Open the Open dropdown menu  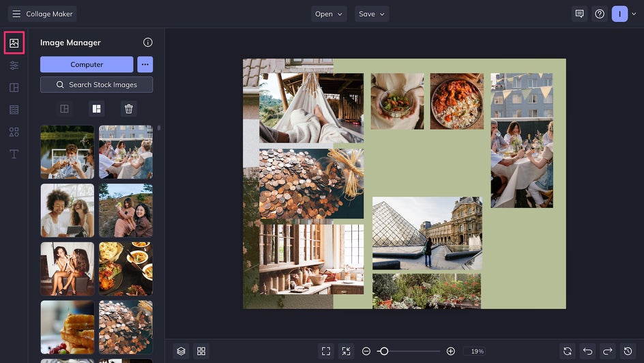tap(329, 14)
